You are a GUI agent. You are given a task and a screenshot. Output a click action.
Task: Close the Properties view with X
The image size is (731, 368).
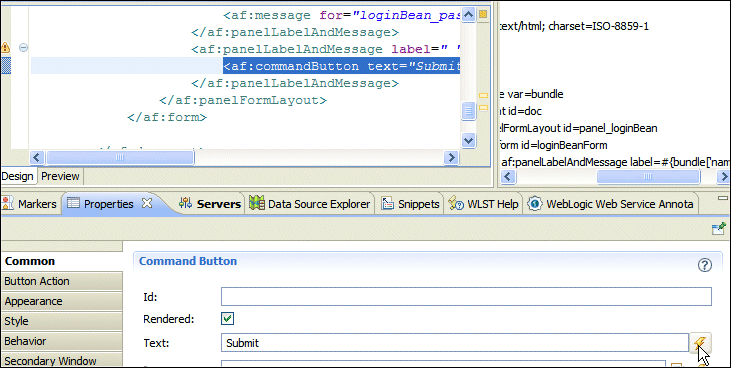click(146, 203)
